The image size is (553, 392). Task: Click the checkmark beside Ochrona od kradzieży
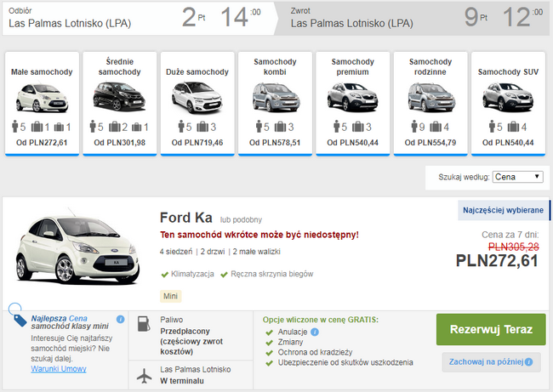click(x=270, y=353)
